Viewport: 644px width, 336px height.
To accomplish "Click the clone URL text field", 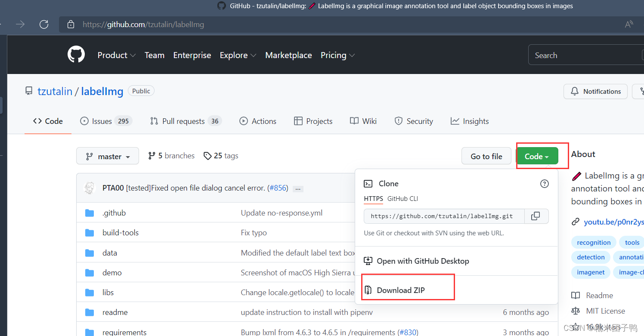I will (444, 216).
